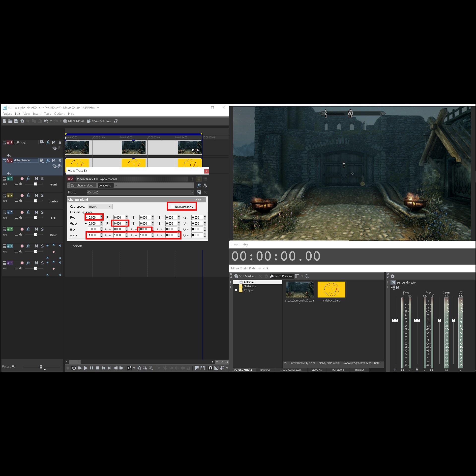Click Add Media in Project Media
This screenshot has width=476, height=476.
245,276
